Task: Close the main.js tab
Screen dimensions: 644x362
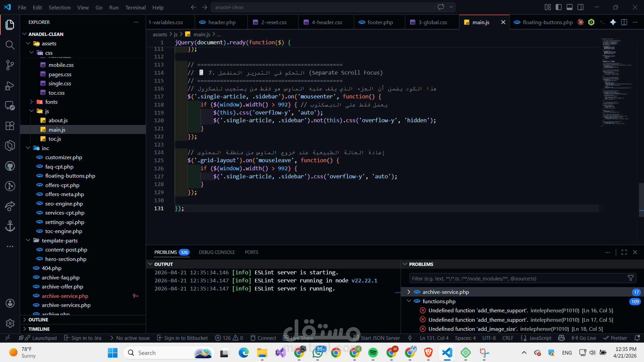Action: [x=503, y=22]
